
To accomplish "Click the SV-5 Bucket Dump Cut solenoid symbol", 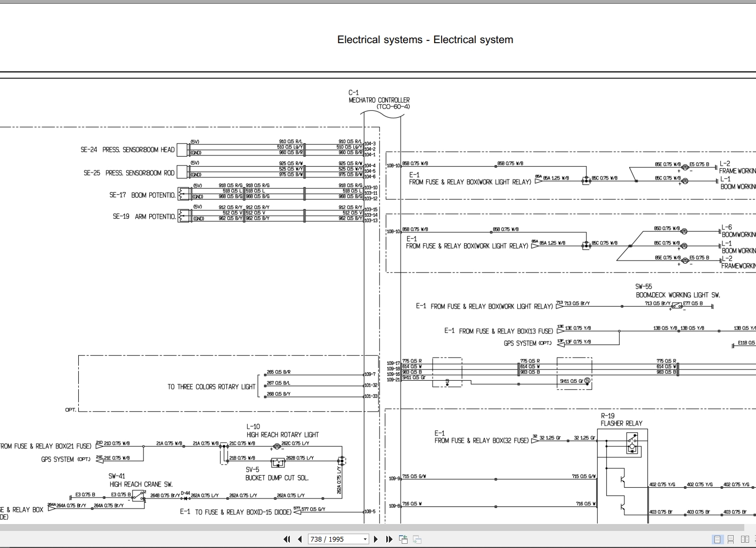I will pos(278,462).
